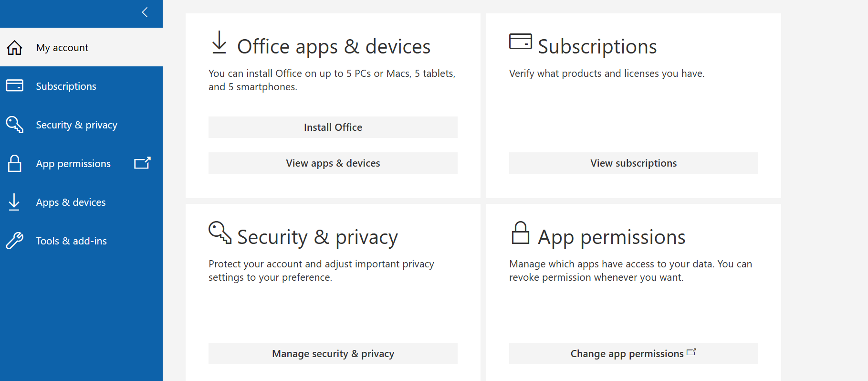Image resolution: width=868 pixels, height=381 pixels.
Task: Open Tools & add-ins from the sidebar
Action: tap(71, 241)
